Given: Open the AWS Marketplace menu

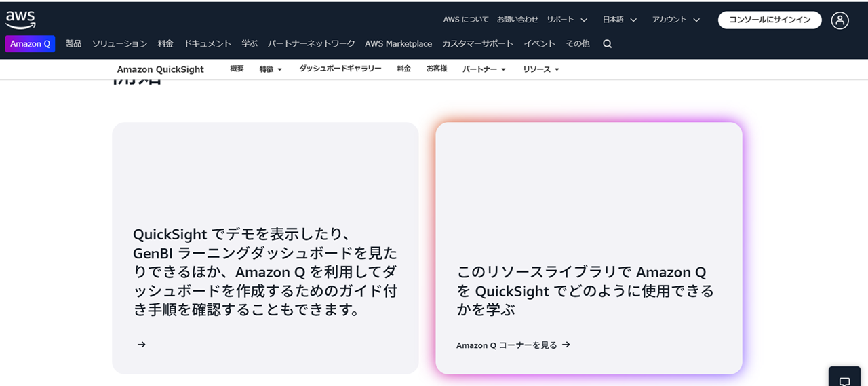Looking at the screenshot, I should [398, 43].
